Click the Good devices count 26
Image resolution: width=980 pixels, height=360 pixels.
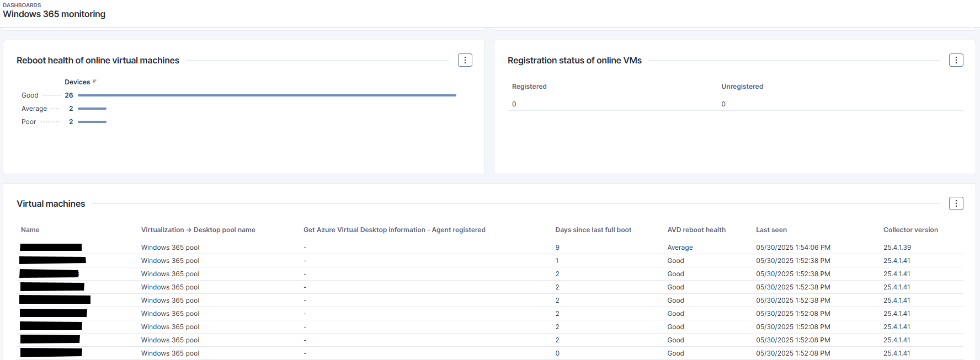[x=69, y=95]
